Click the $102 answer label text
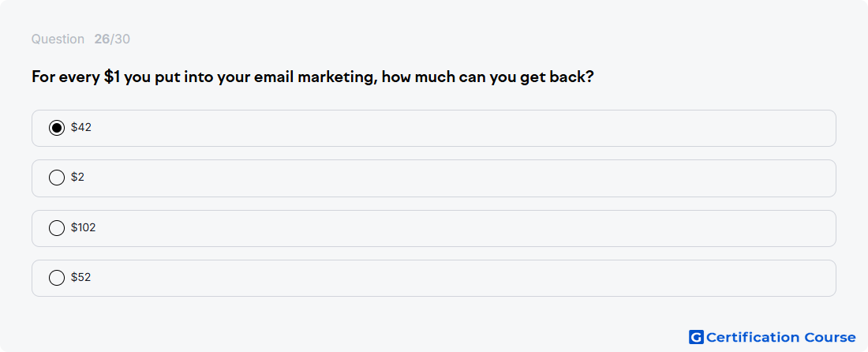This screenshot has height=352, width=868. 83,227
